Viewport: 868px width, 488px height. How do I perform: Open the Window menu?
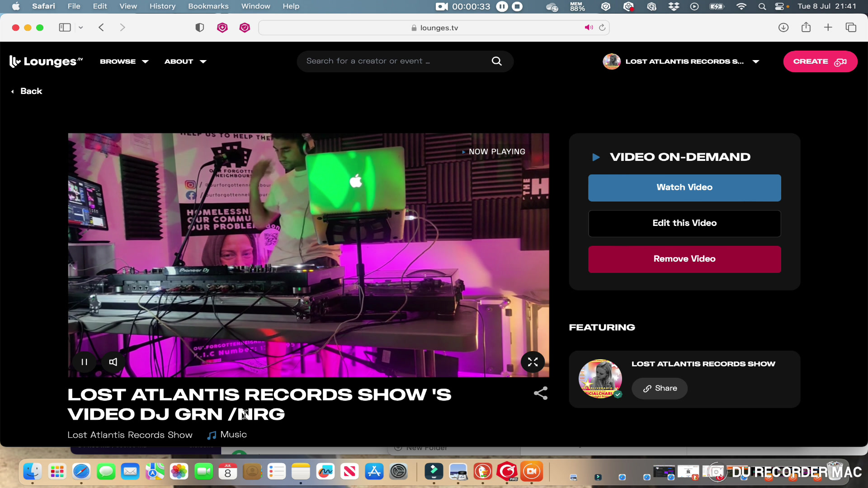coord(255,6)
